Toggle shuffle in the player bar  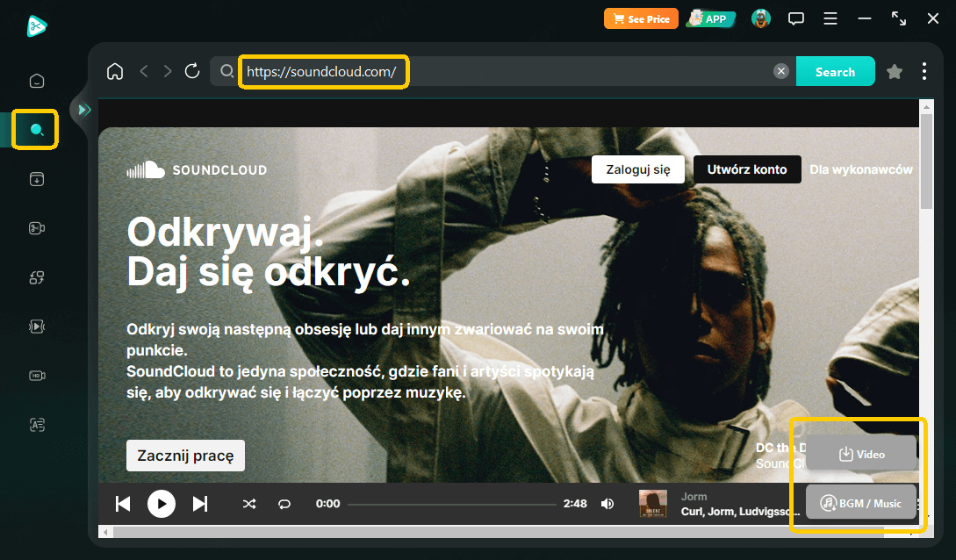point(249,504)
